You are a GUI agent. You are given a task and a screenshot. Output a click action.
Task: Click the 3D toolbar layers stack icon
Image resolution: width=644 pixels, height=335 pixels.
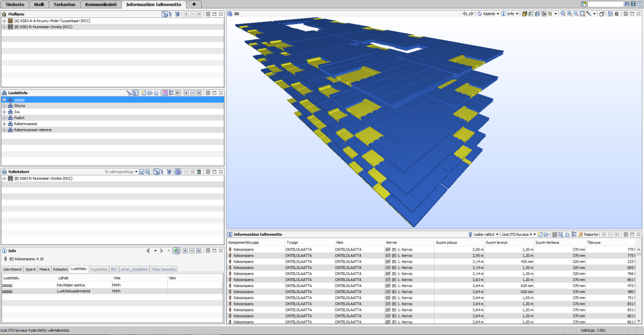tap(617, 14)
